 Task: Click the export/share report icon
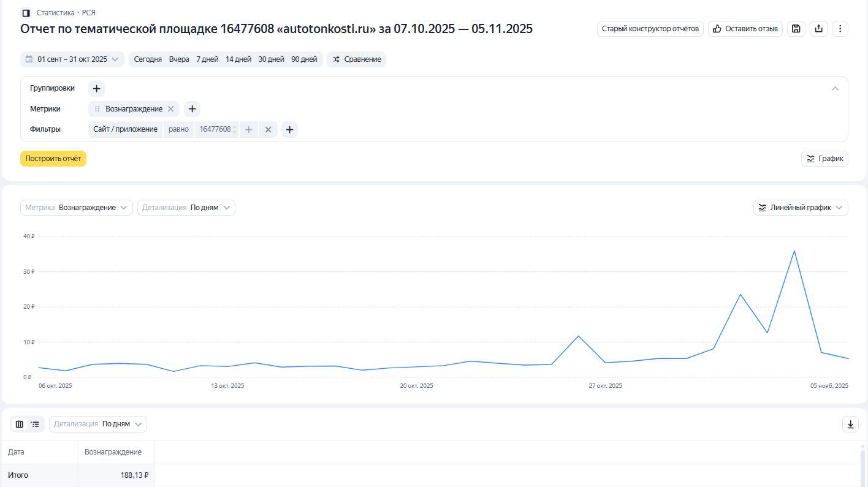click(818, 29)
